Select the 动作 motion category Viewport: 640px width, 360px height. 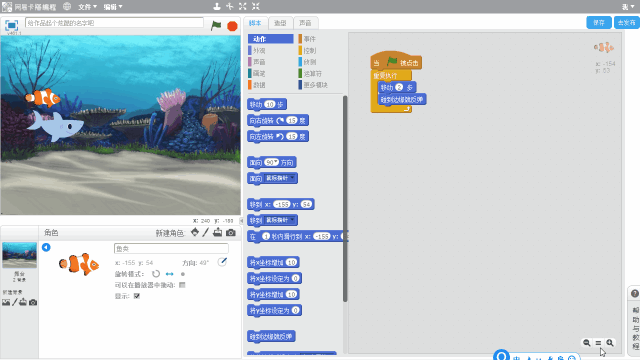click(x=271, y=39)
